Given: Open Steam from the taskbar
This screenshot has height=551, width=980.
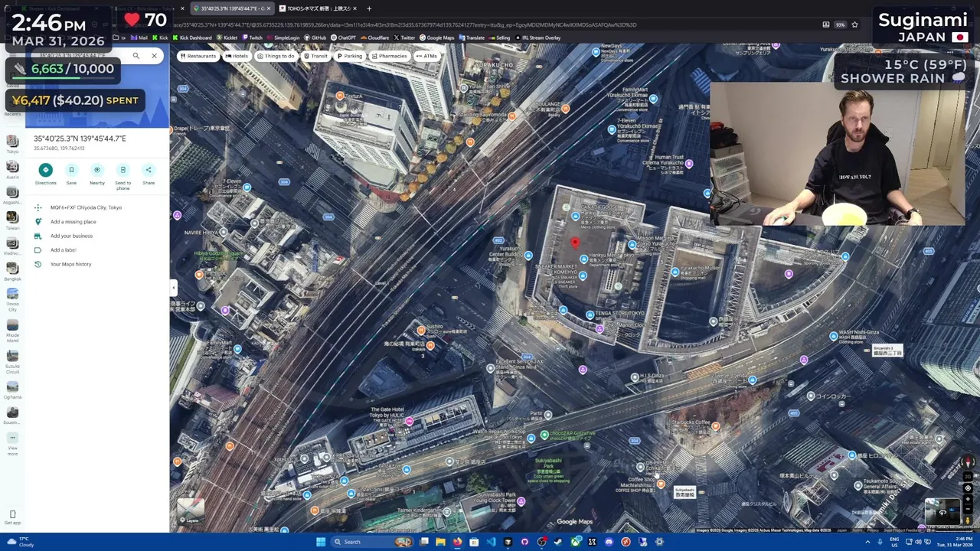Looking at the screenshot, I should tap(557, 542).
